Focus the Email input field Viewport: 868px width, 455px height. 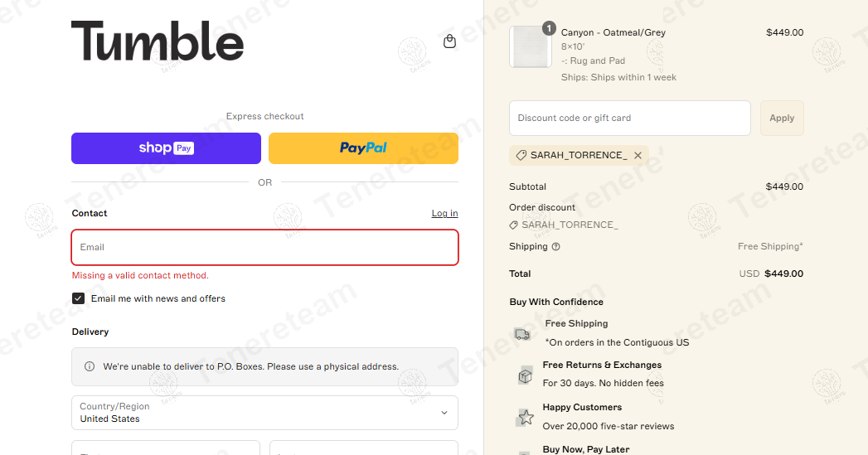(x=264, y=247)
